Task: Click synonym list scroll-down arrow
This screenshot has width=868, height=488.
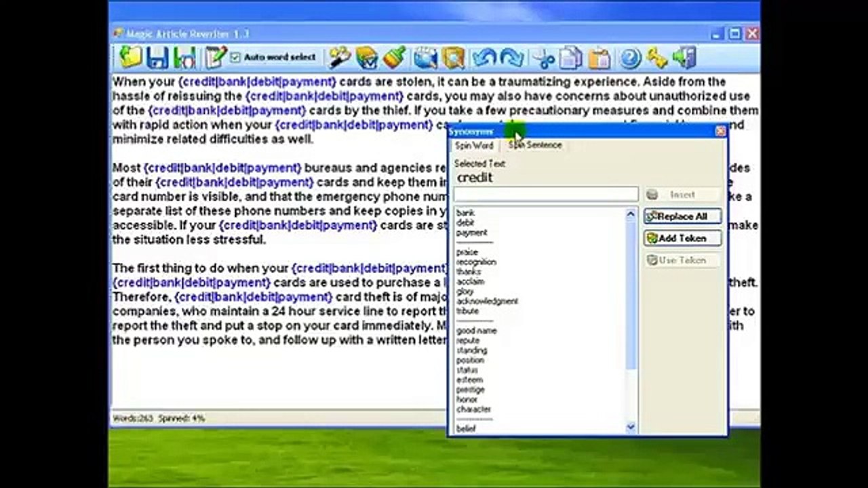Action: coord(631,427)
